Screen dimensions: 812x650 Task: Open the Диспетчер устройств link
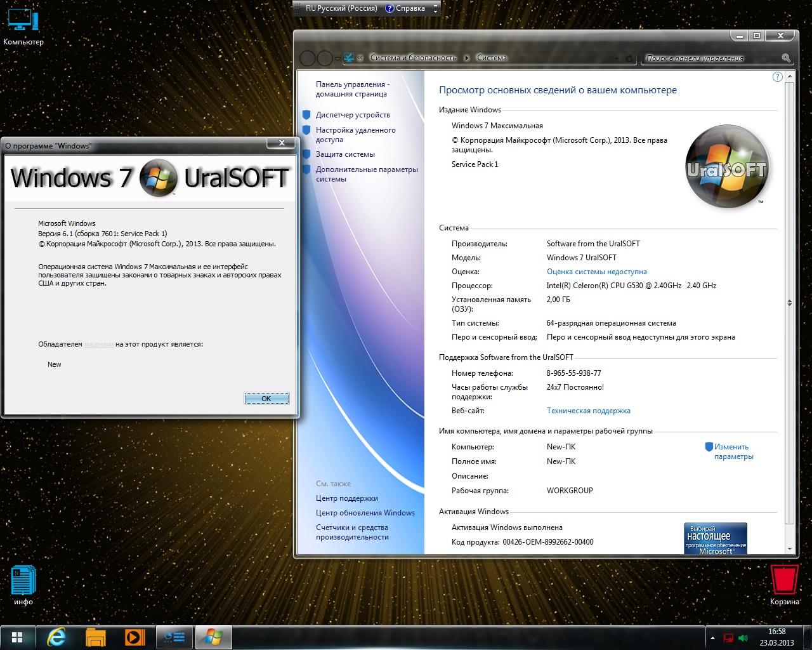click(353, 115)
